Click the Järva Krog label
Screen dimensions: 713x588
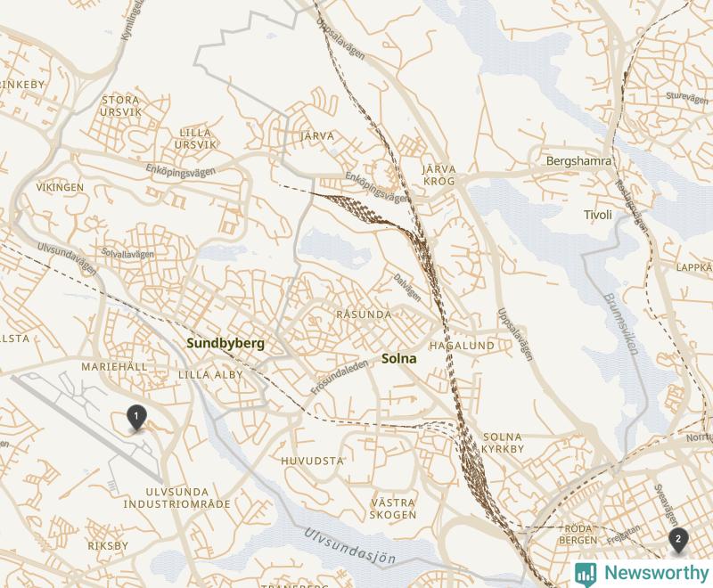[438, 176]
